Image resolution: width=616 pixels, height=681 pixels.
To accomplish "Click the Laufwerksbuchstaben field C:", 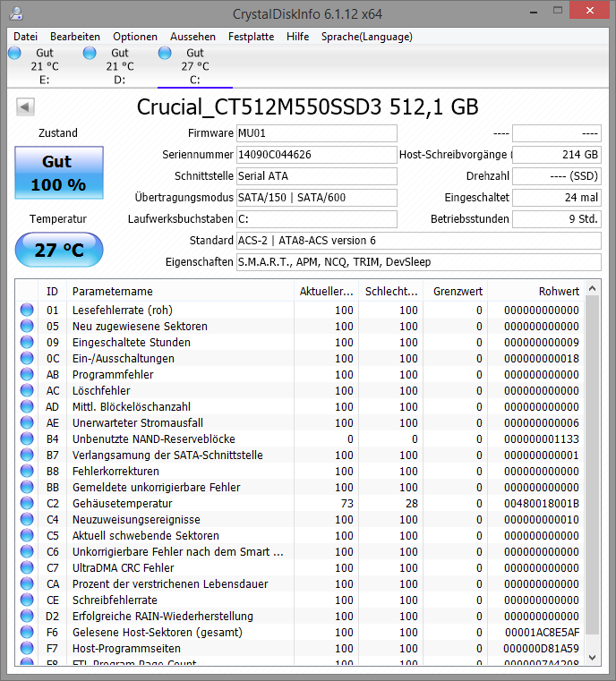I will click(x=316, y=219).
